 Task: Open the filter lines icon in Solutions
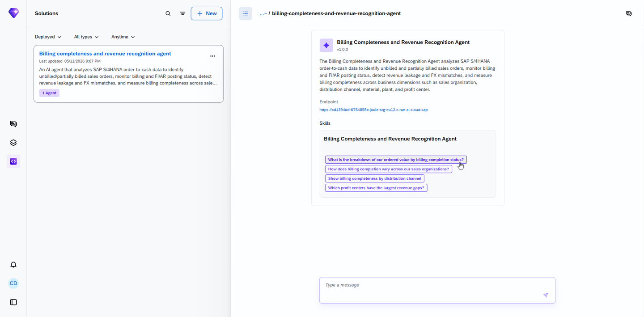click(182, 13)
